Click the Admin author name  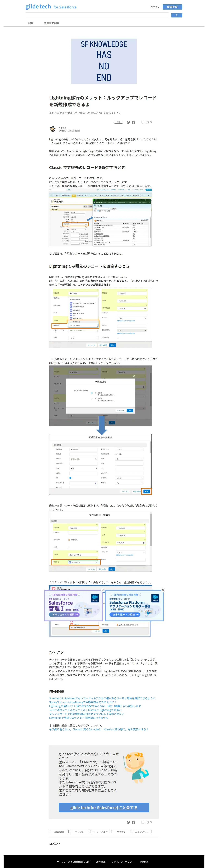coord(63,128)
